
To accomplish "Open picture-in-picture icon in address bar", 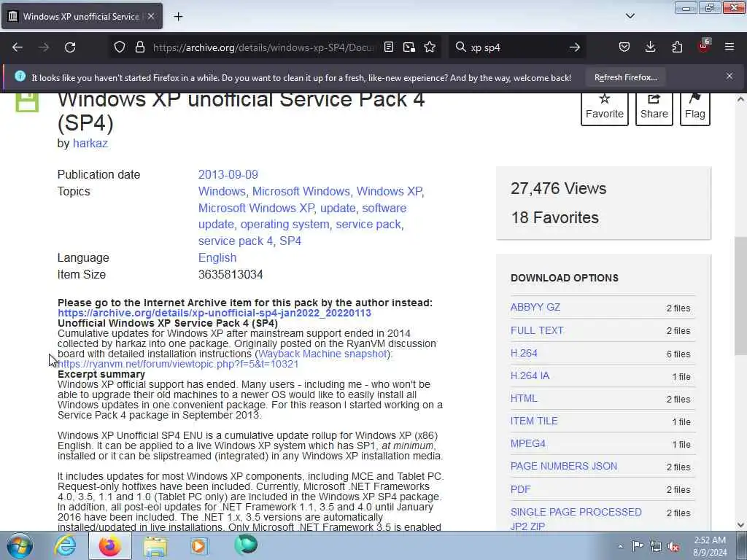I will pos(409,47).
